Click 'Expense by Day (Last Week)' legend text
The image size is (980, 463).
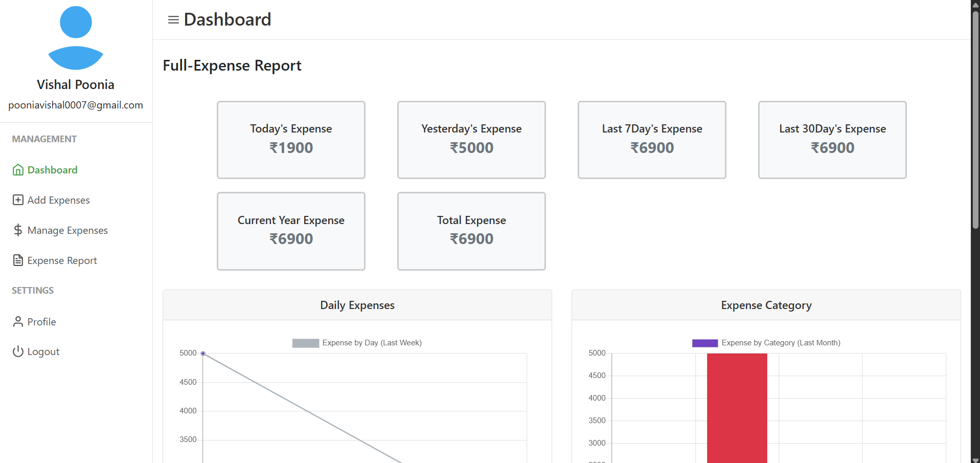[372, 343]
